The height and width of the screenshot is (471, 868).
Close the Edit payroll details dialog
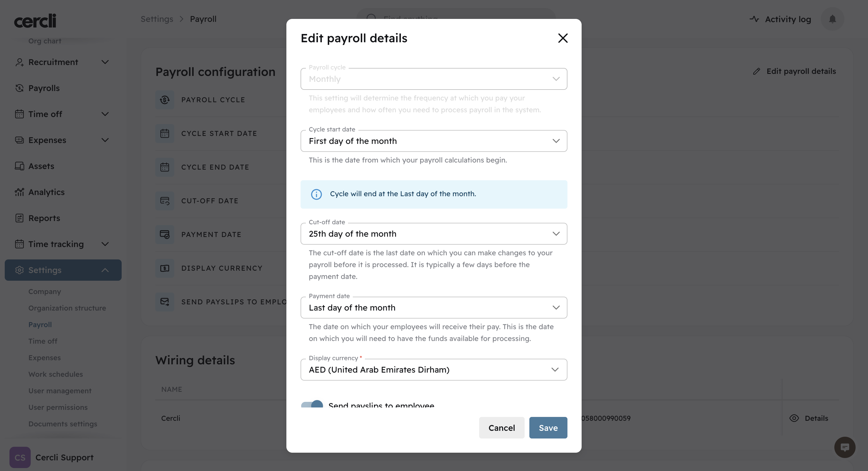pos(563,38)
